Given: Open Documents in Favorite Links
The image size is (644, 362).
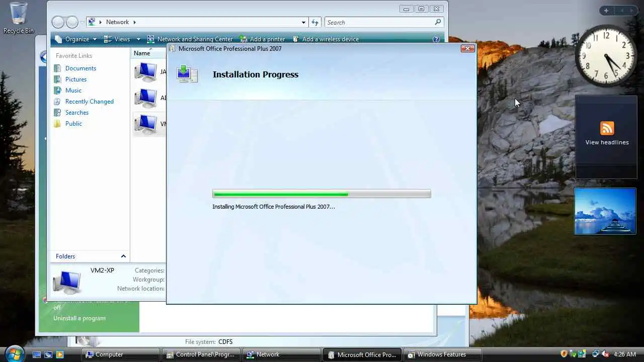Looking at the screenshot, I should tap(80, 68).
